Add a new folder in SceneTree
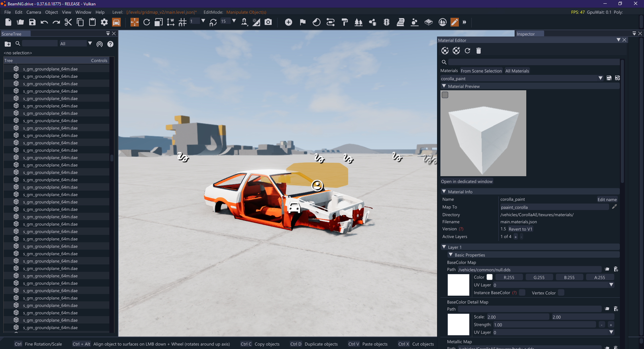644x349 pixels. coord(8,44)
